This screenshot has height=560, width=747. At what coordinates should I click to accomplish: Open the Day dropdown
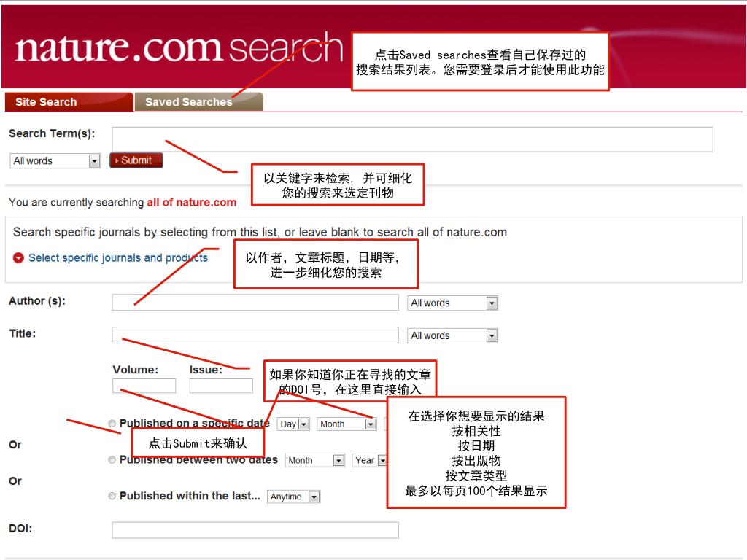point(293,424)
